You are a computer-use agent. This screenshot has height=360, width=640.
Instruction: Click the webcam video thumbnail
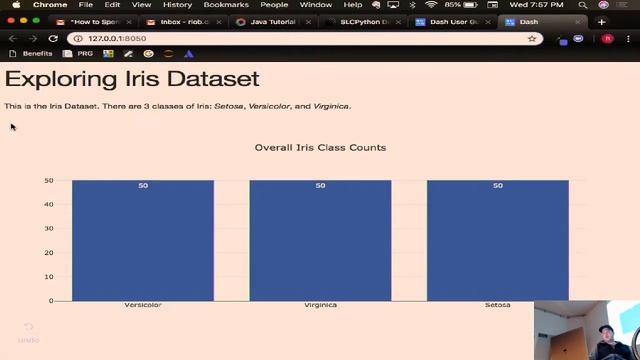point(587,330)
